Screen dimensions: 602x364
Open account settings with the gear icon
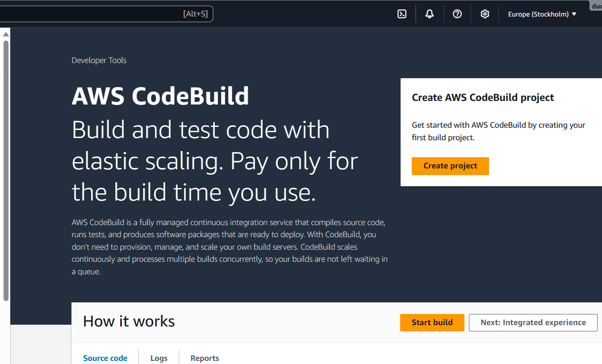coord(485,14)
